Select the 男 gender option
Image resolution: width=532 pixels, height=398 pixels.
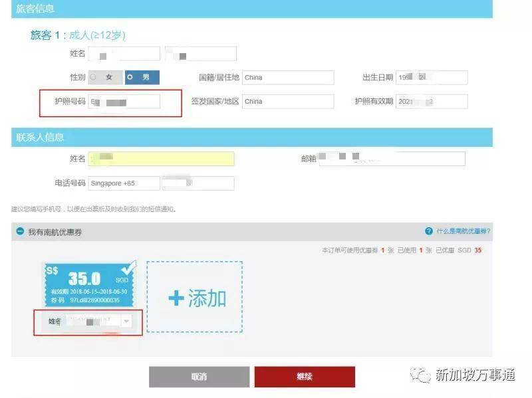(142, 77)
